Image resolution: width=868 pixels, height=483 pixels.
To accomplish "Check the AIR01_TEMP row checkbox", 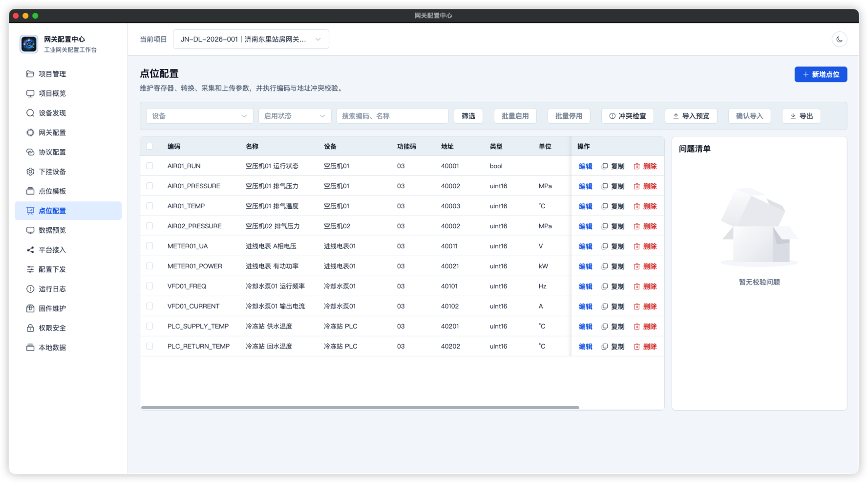I will [149, 206].
